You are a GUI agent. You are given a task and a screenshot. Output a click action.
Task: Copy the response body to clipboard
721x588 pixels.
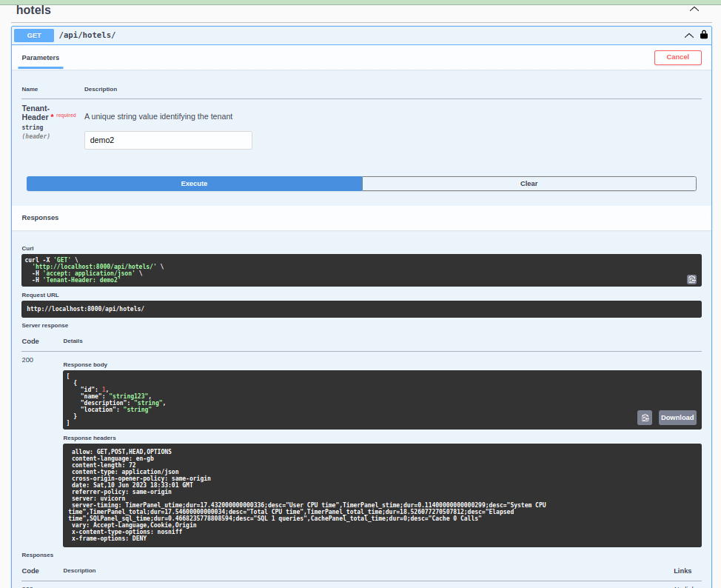[644, 417]
